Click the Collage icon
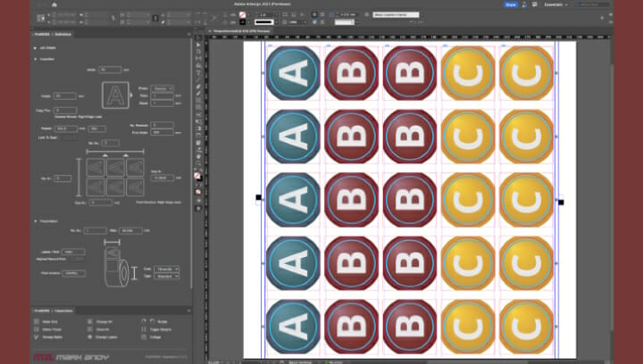The image size is (643, 364). point(144,337)
